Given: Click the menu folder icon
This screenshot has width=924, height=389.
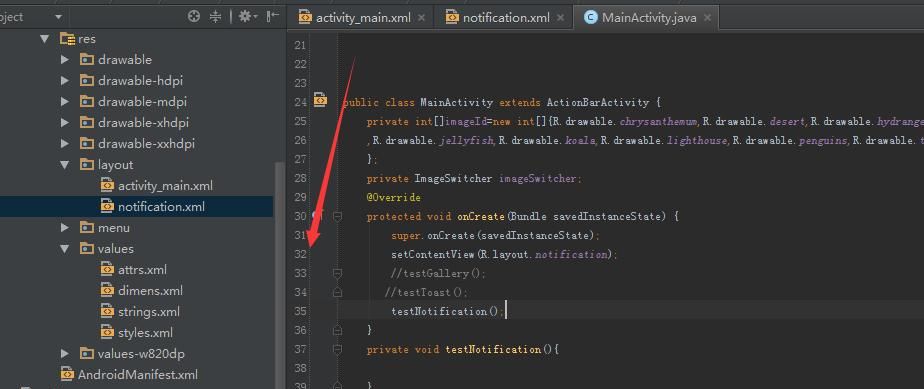Looking at the screenshot, I should click(x=87, y=228).
